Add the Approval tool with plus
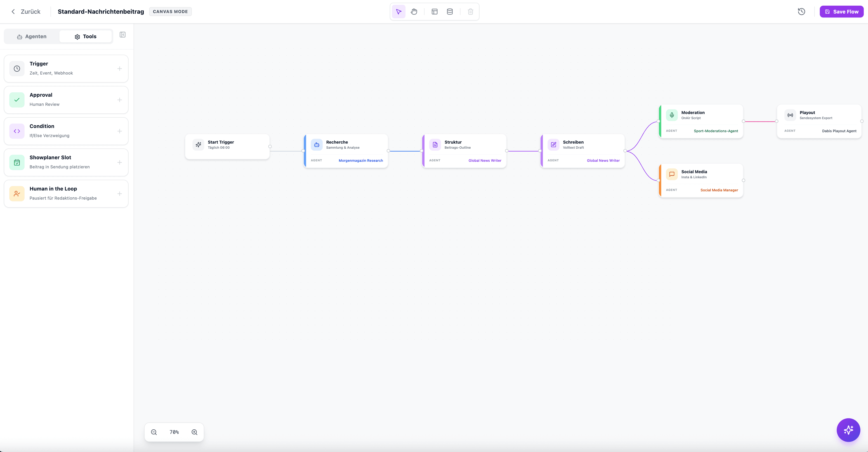The height and width of the screenshot is (452, 868). point(120,100)
